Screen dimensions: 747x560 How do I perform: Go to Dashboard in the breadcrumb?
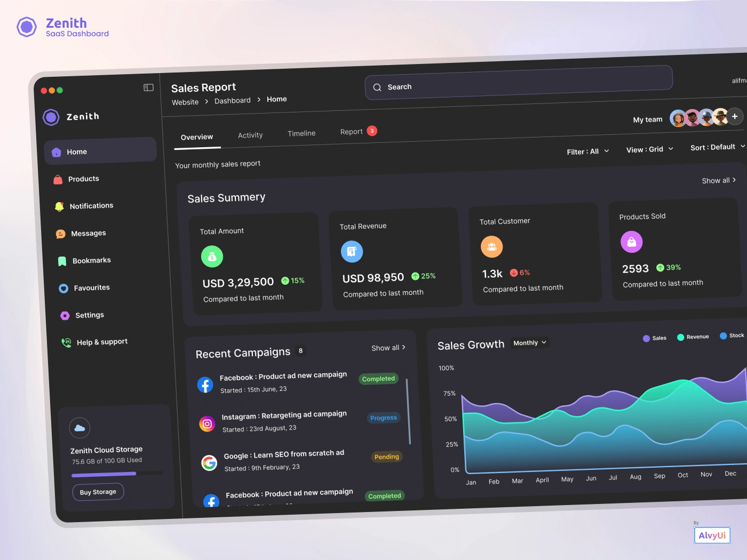233,101
